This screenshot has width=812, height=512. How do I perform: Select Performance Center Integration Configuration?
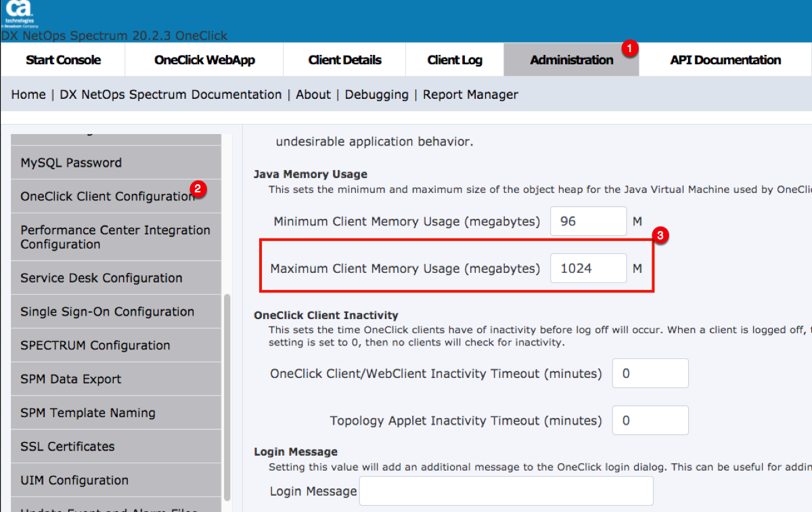point(115,238)
